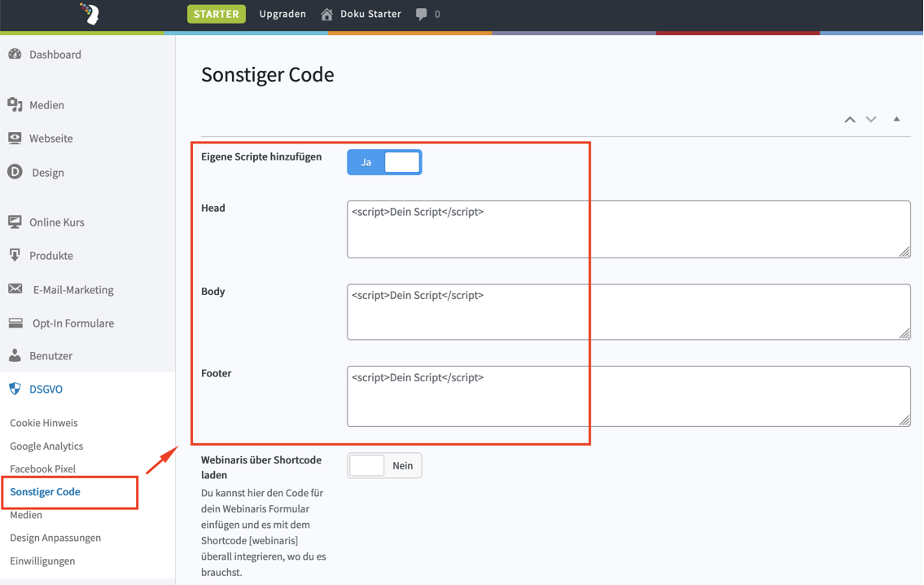Click the Webseite monitor icon
The image size is (924, 585).
click(x=15, y=138)
